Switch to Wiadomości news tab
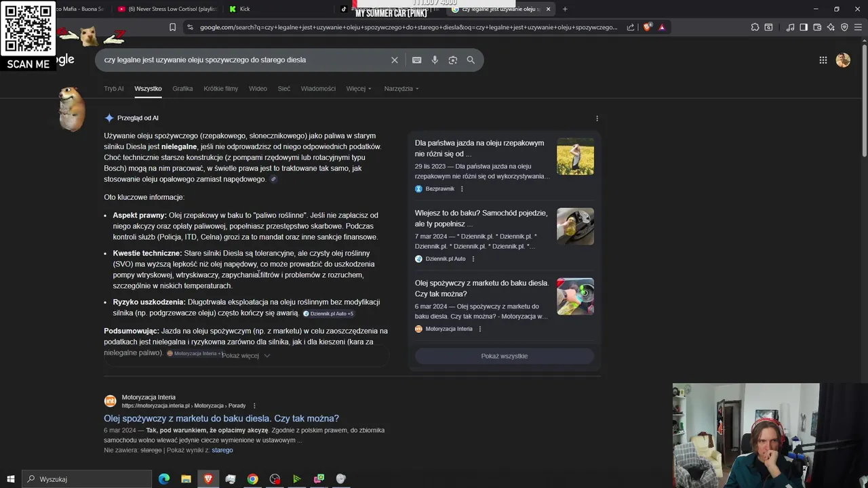Image resolution: width=868 pixels, height=488 pixels. point(318,89)
